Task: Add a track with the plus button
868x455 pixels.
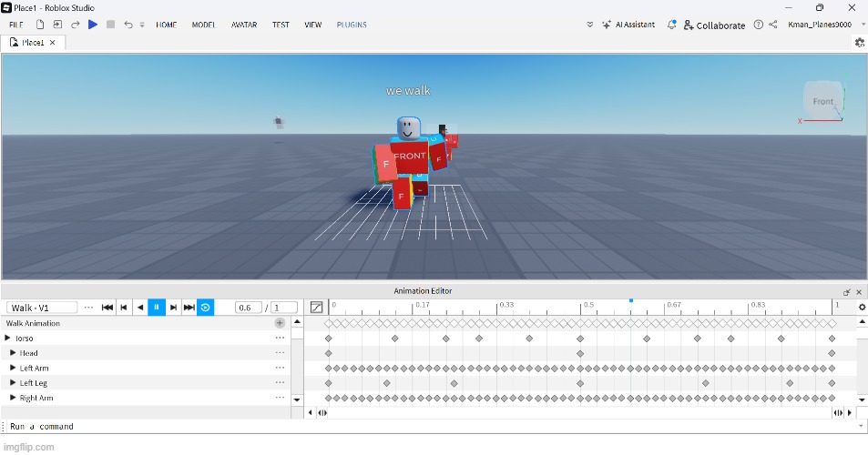Action: click(x=281, y=323)
